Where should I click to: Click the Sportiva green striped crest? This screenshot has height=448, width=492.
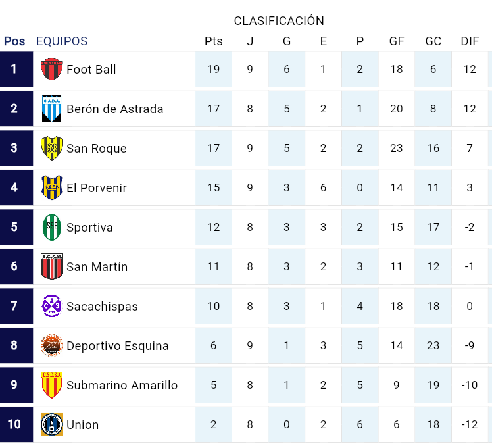click(51, 227)
